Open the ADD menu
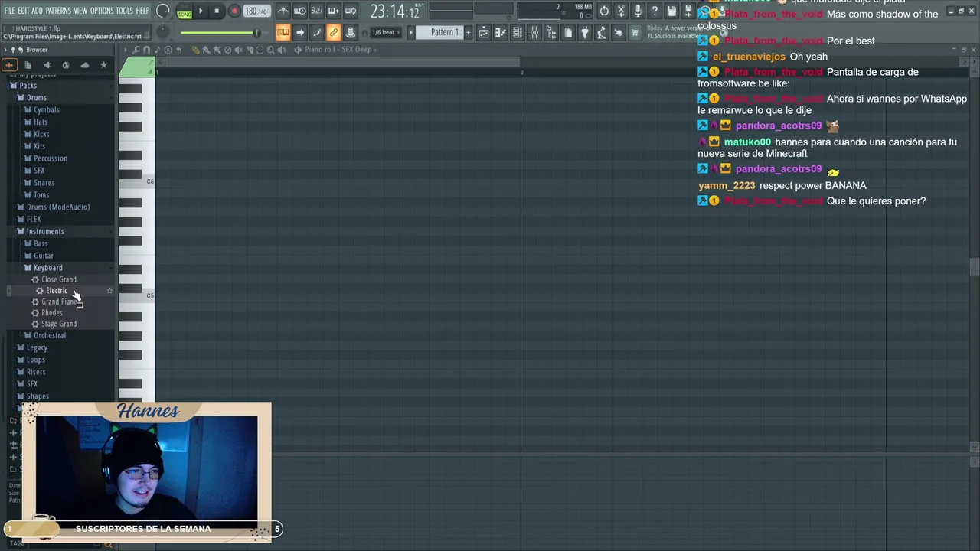The width and height of the screenshot is (980, 551). point(37,11)
